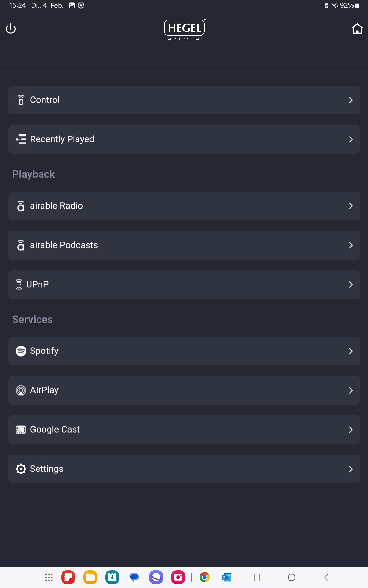The width and height of the screenshot is (368, 588).
Task: Tap the Recently Played list icon
Action: tap(21, 139)
